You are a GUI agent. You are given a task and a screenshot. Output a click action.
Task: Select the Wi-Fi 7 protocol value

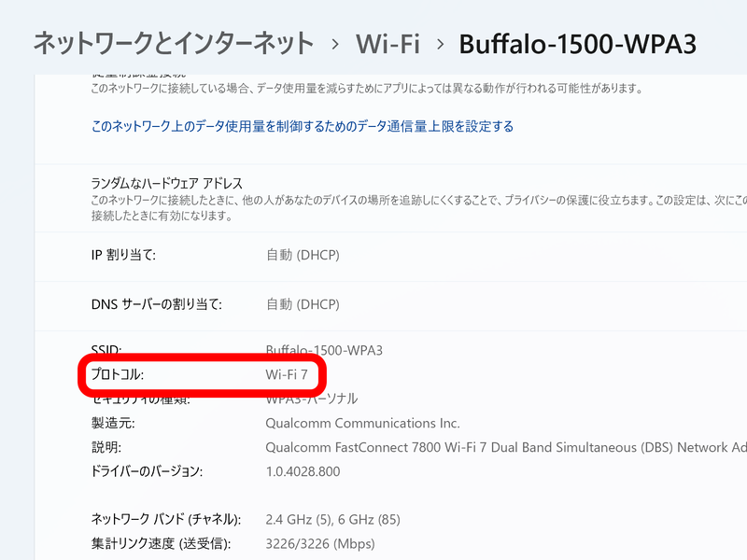click(288, 374)
